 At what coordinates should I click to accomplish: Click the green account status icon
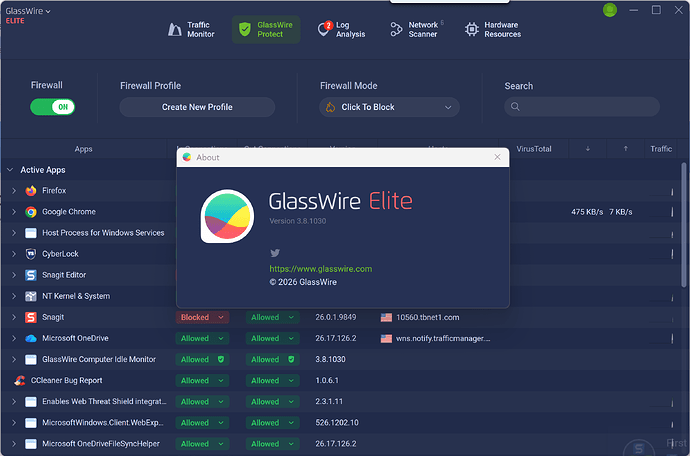click(610, 10)
